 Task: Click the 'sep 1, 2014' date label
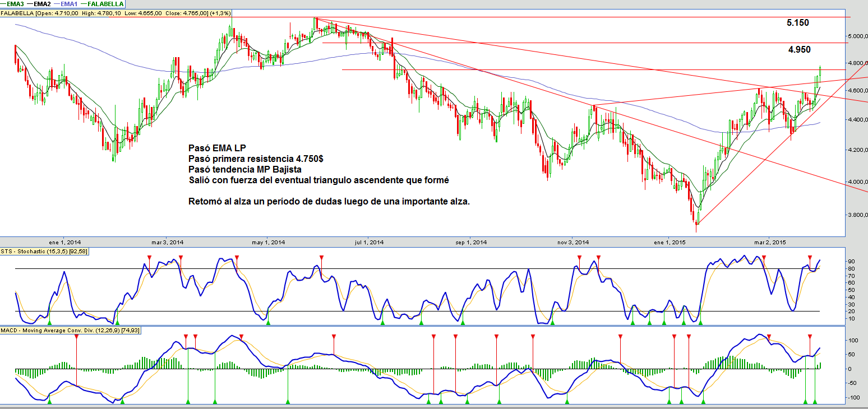470,243
